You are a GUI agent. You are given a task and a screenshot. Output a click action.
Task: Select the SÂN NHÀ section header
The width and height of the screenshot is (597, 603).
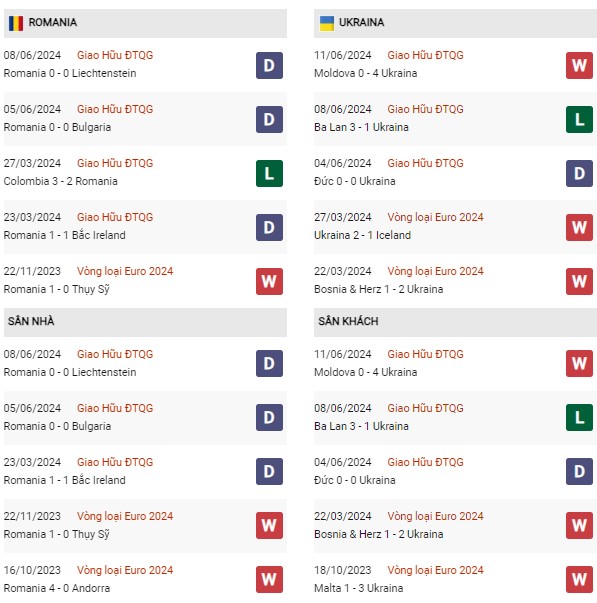(145, 322)
